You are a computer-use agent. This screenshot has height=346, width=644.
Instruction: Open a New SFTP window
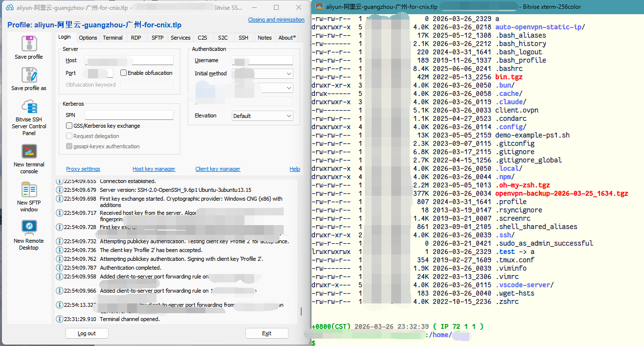point(29,189)
